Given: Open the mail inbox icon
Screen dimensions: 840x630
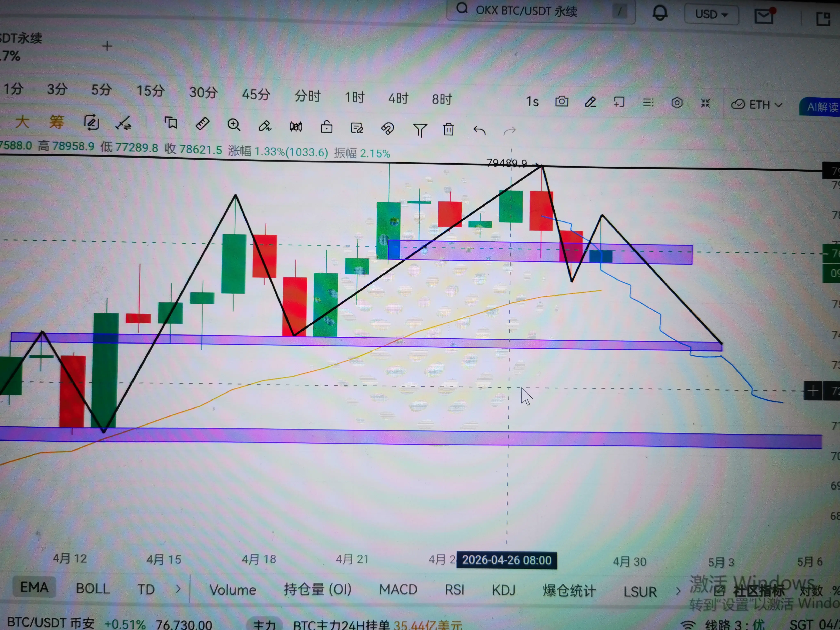Looking at the screenshot, I should coord(764,16).
